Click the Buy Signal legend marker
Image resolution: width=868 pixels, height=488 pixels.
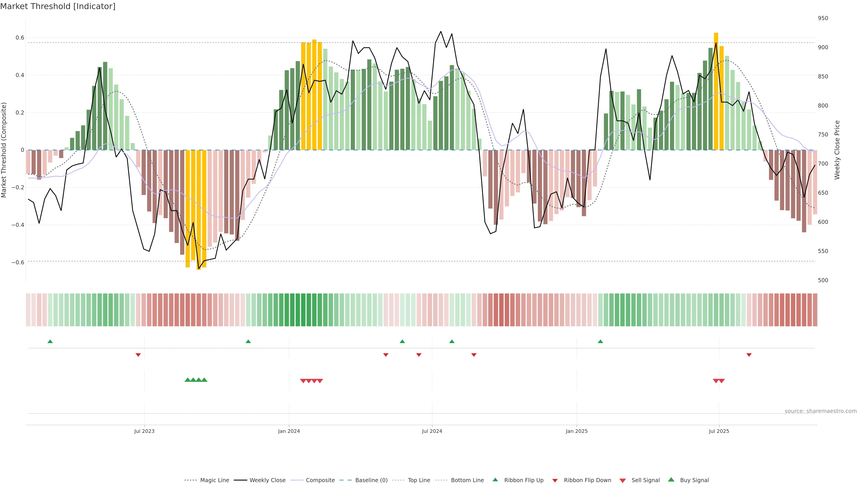click(x=671, y=480)
